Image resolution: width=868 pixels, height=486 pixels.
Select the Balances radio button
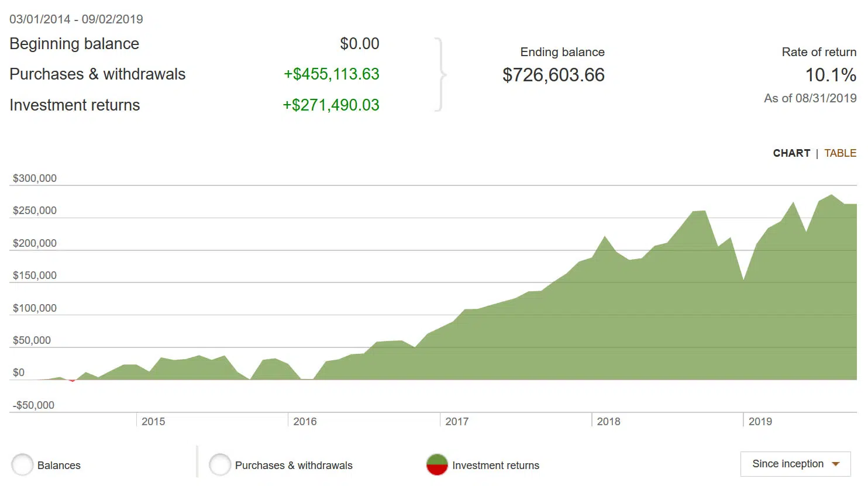coord(23,465)
